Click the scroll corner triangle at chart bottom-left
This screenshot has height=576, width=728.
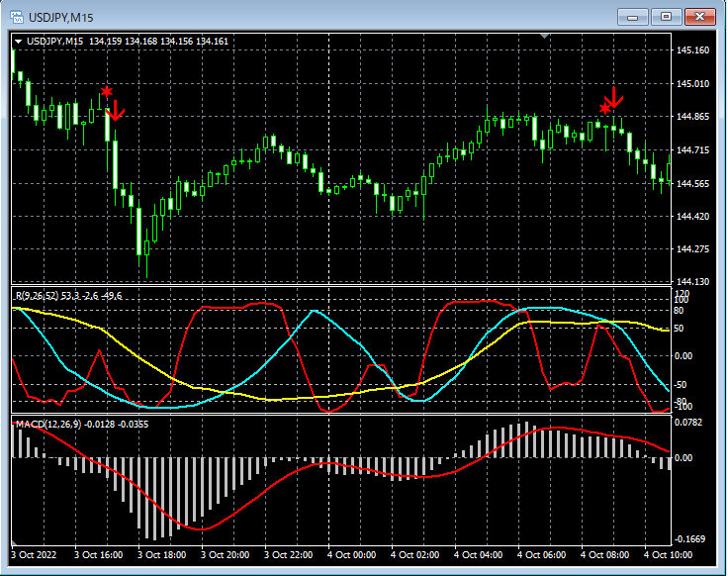coord(15,542)
